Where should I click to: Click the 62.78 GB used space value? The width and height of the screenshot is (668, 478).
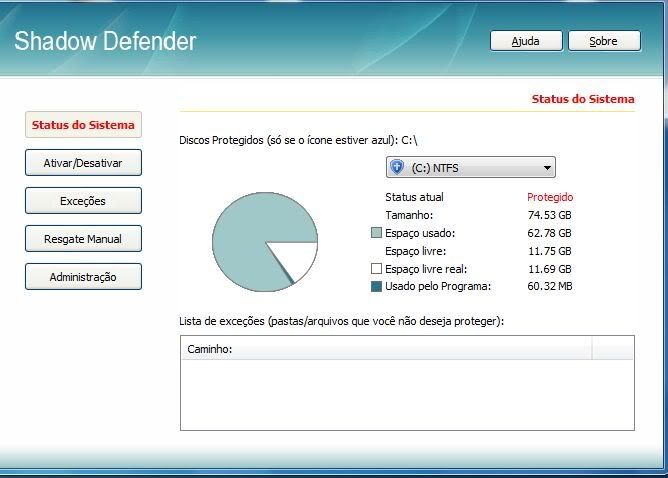tap(550, 233)
